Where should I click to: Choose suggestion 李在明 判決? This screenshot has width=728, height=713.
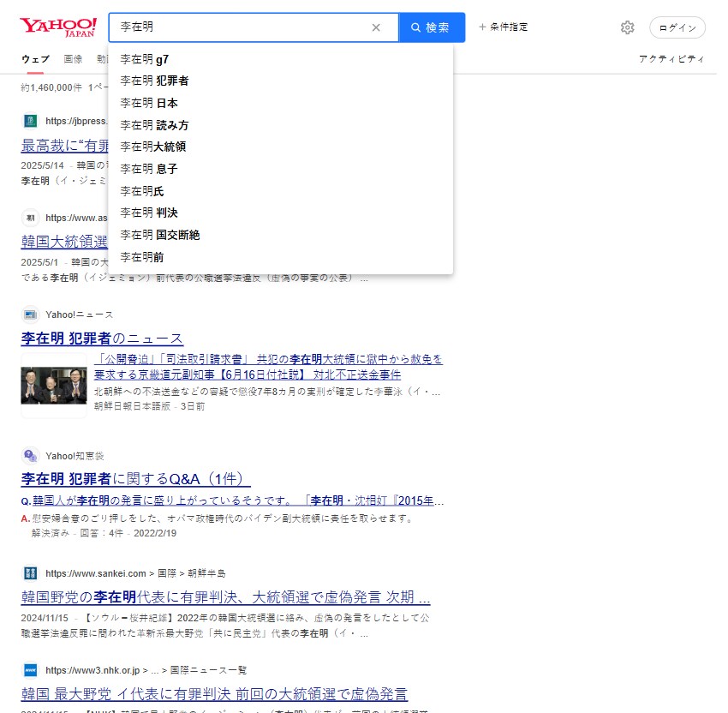(x=280, y=213)
